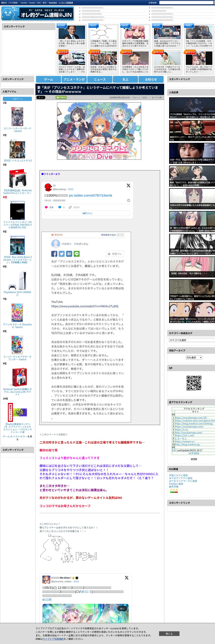The width and height of the screenshot is (215, 644).
Task: Open the Nintendo Switch Proコントローラー product image
Action: pyautogui.click(x=17, y=179)
